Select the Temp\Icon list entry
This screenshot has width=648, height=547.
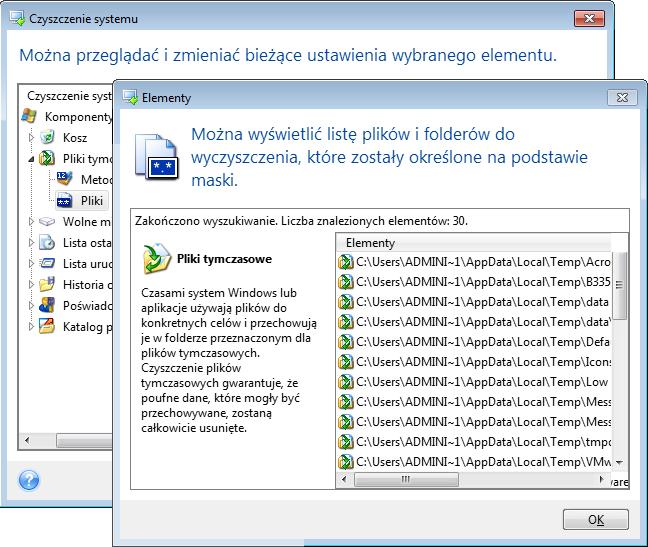click(474, 361)
